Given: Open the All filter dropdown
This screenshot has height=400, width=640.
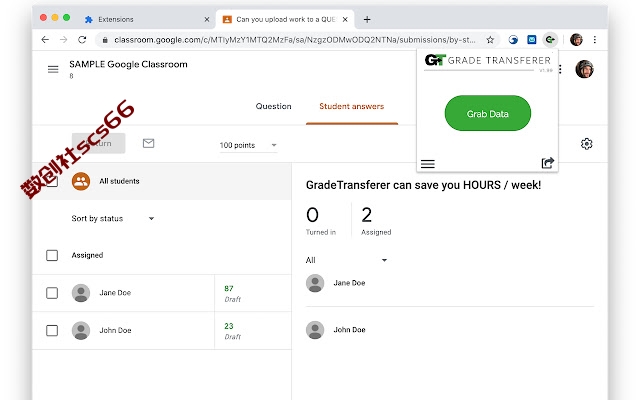Looking at the screenshot, I should pyautogui.click(x=346, y=260).
